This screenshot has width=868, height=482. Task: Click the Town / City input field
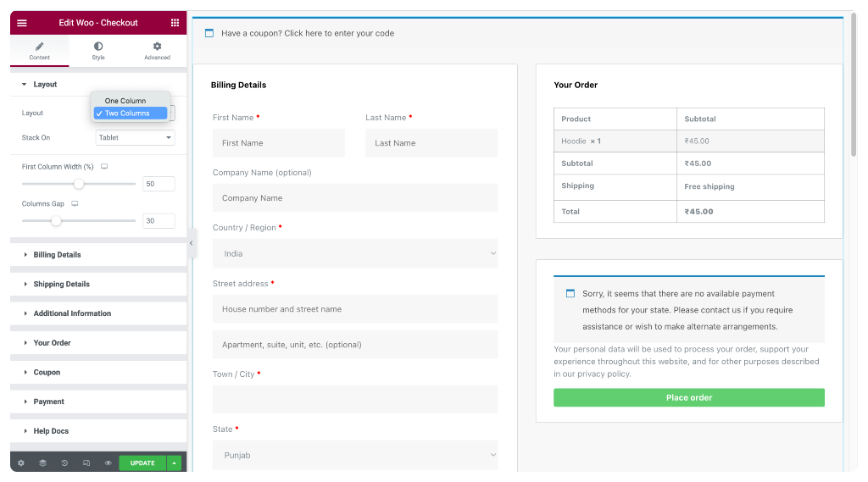(355, 400)
